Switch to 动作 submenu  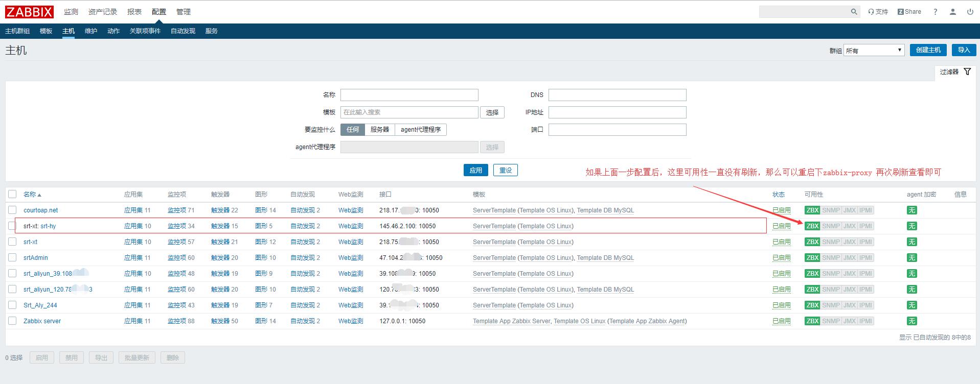[x=113, y=31]
